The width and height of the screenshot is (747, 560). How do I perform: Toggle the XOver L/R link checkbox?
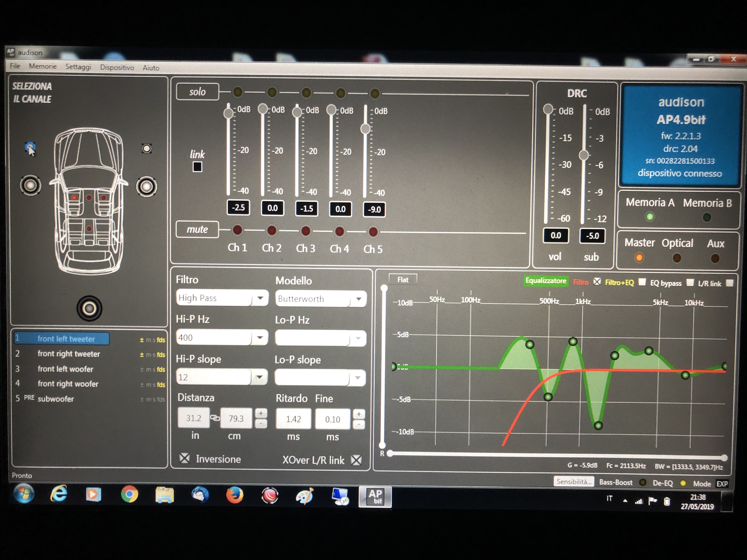[356, 460]
